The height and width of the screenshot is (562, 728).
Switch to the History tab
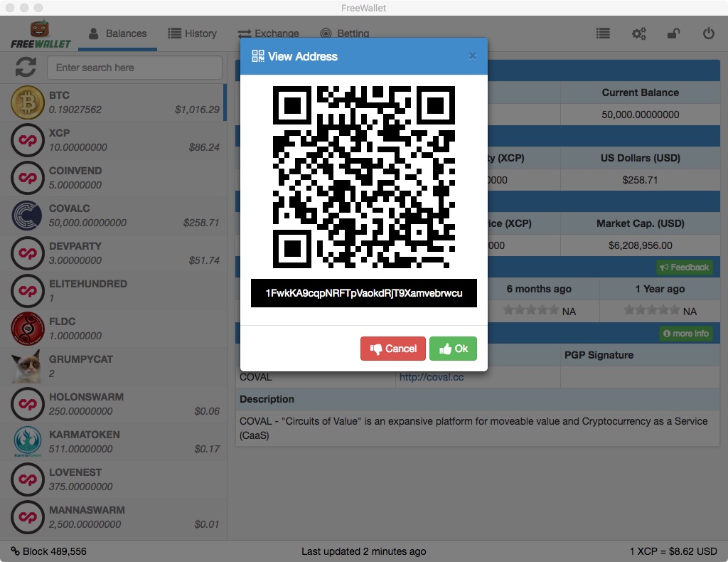[192, 33]
